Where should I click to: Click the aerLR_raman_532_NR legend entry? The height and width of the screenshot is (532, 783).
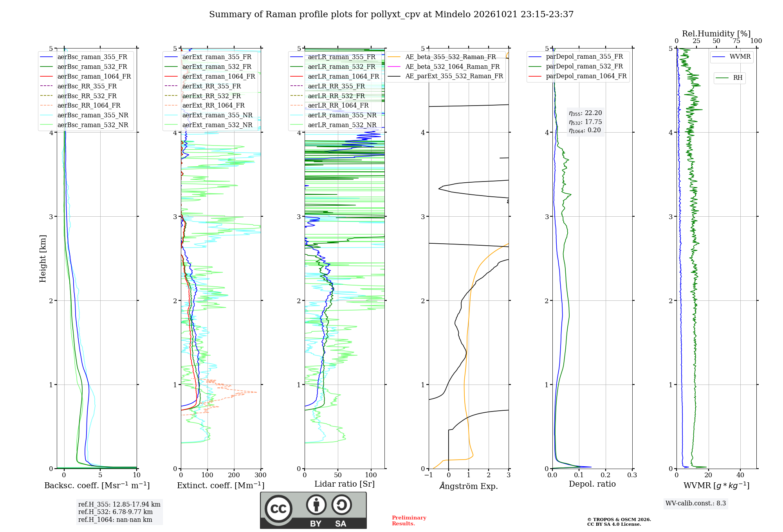334,125
